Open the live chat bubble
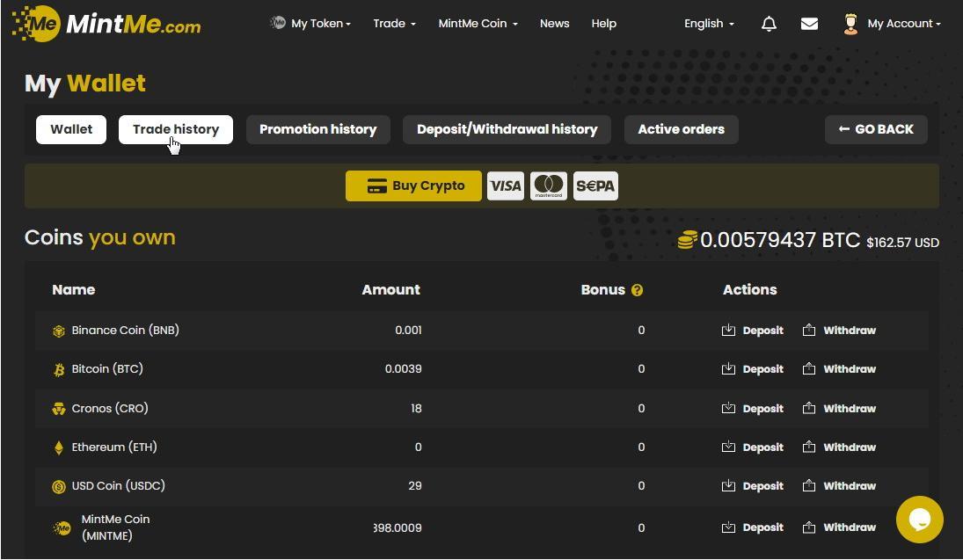 point(919,519)
